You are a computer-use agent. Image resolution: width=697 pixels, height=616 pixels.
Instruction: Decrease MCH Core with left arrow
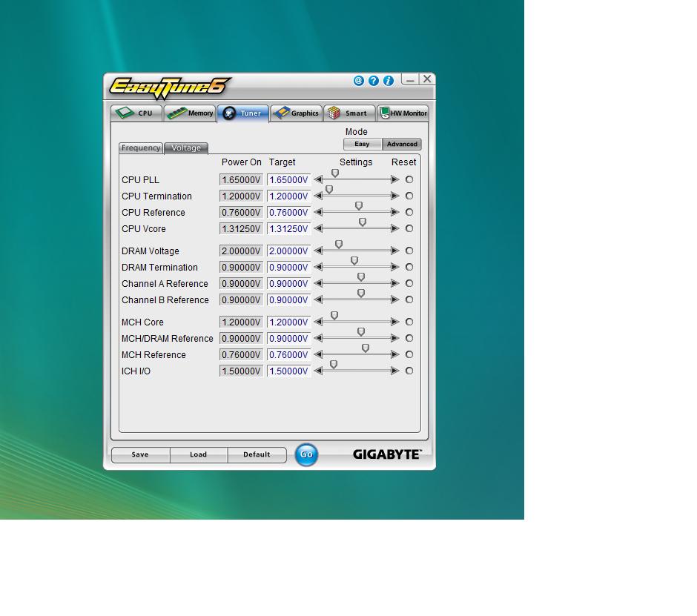tap(318, 322)
